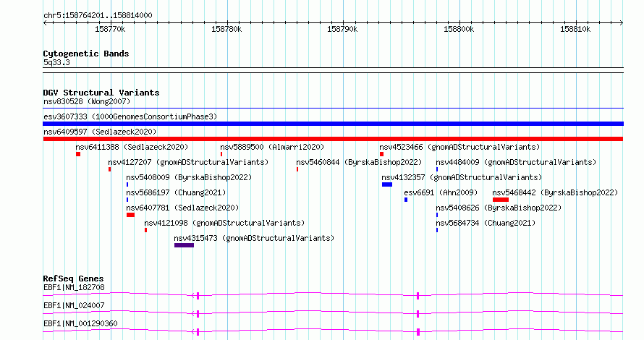
Task: Click the 158780k ruler label
Action: tap(226, 29)
